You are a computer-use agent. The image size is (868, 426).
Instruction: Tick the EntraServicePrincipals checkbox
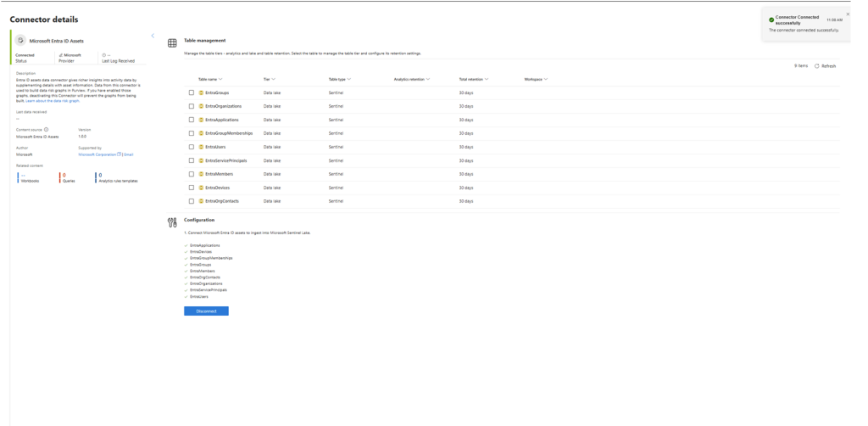point(191,160)
